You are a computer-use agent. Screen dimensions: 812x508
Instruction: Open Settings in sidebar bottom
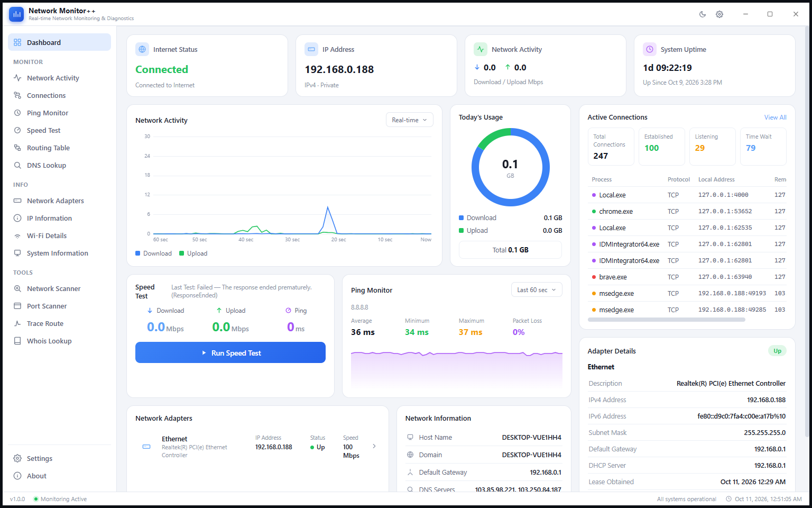tap(59, 458)
